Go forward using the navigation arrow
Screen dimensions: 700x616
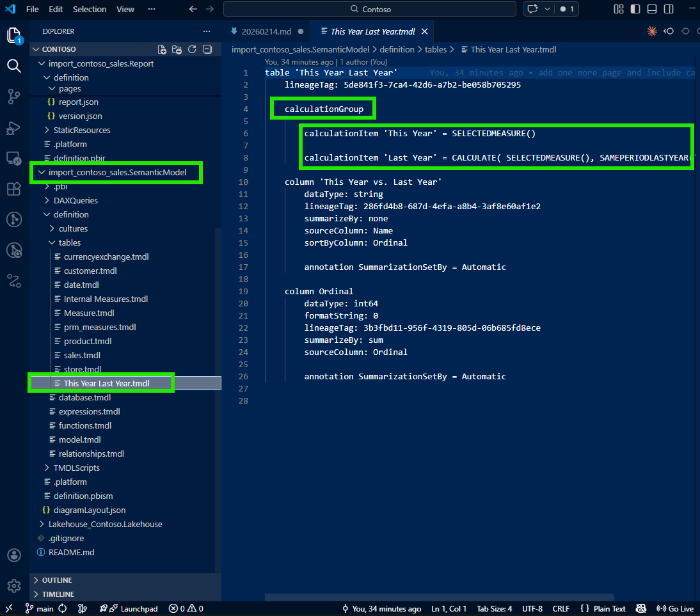pyautogui.click(x=210, y=9)
